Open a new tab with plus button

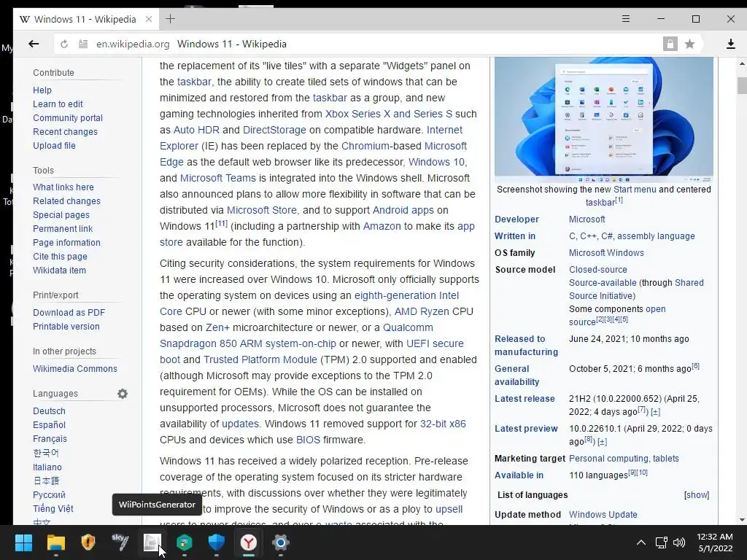pos(170,19)
